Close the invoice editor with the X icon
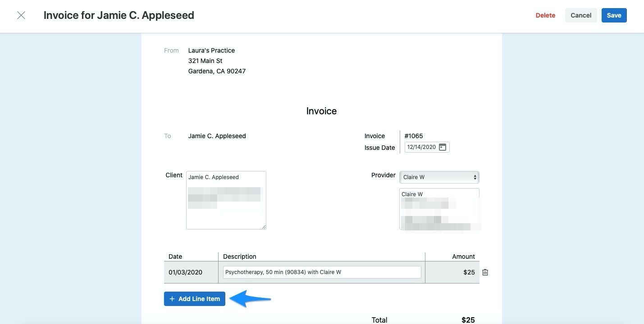 pos(21,15)
